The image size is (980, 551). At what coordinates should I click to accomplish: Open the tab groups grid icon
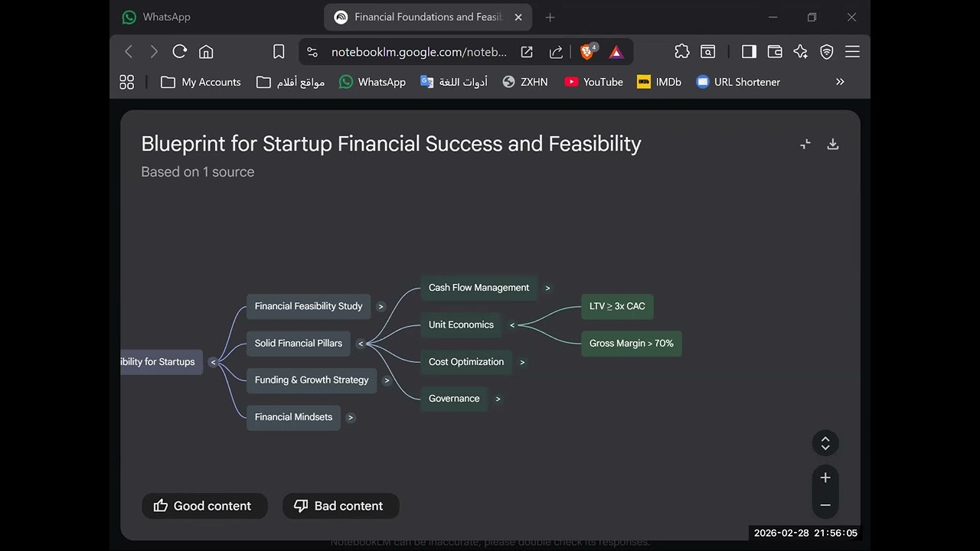[127, 82]
